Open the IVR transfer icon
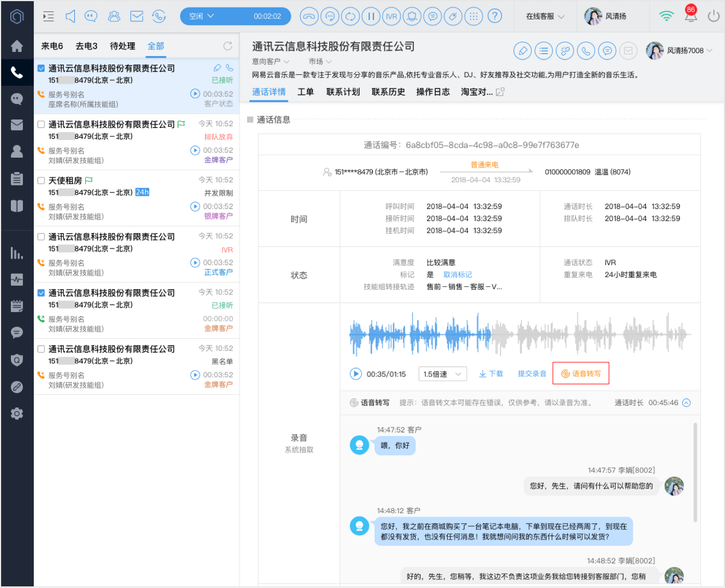 [392, 17]
